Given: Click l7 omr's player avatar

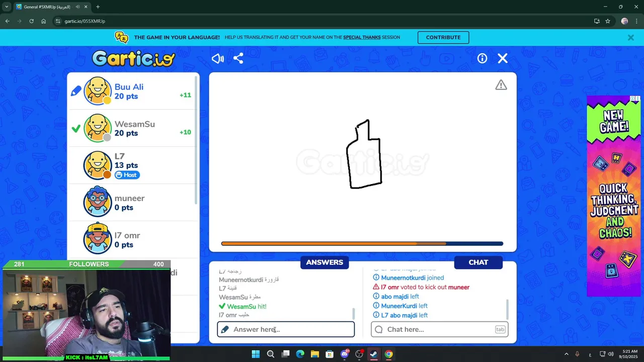Looking at the screenshot, I should [x=97, y=239].
